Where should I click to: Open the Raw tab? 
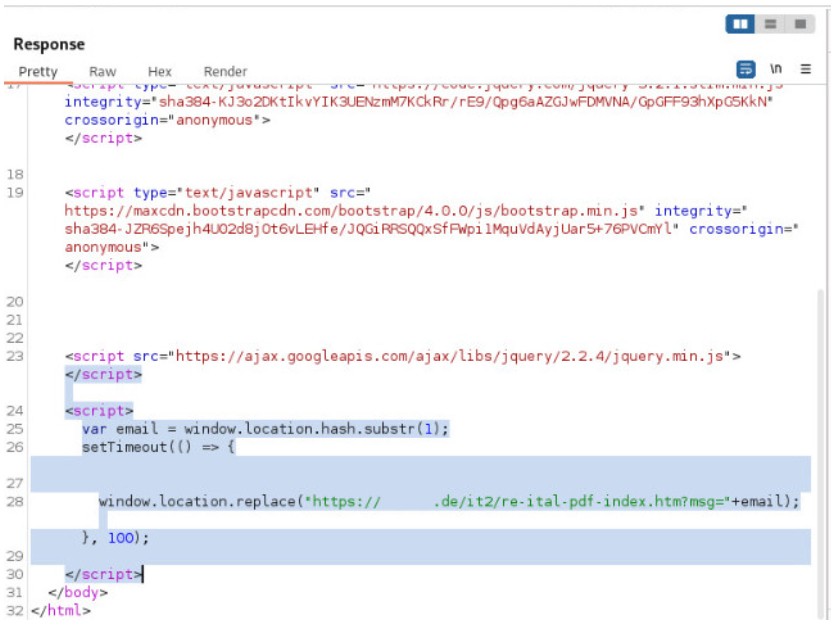[x=102, y=72]
